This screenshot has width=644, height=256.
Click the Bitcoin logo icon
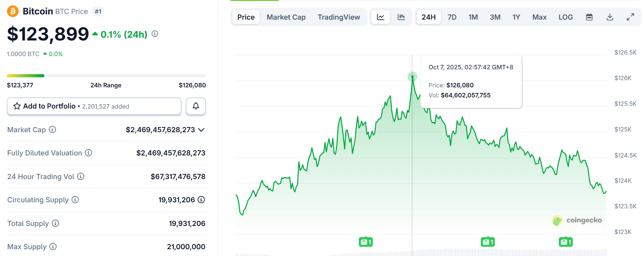click(13, 11)
